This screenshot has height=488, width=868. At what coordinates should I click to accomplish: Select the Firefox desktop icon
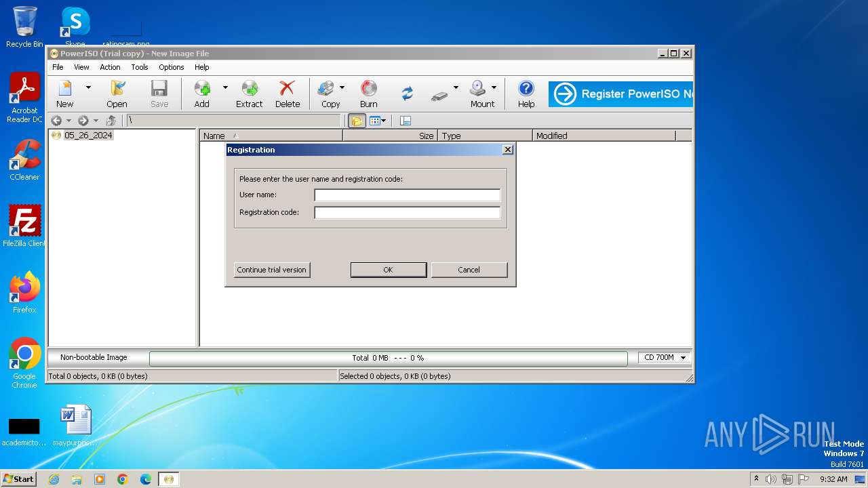[x=24, y=292]
